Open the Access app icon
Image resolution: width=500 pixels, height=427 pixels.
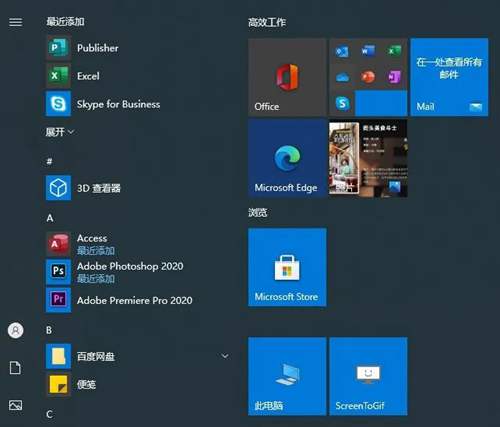pos(58,244)
